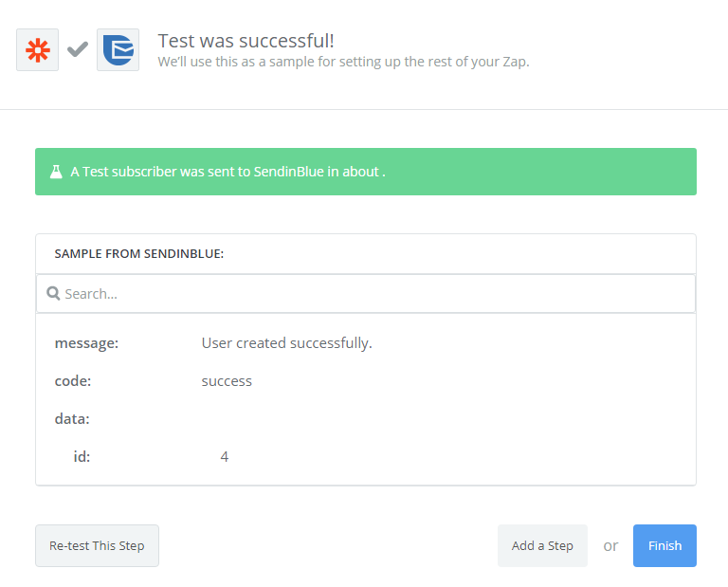Click the 'Test was successful!' heading
728x587 pixels.
point(246,41)
